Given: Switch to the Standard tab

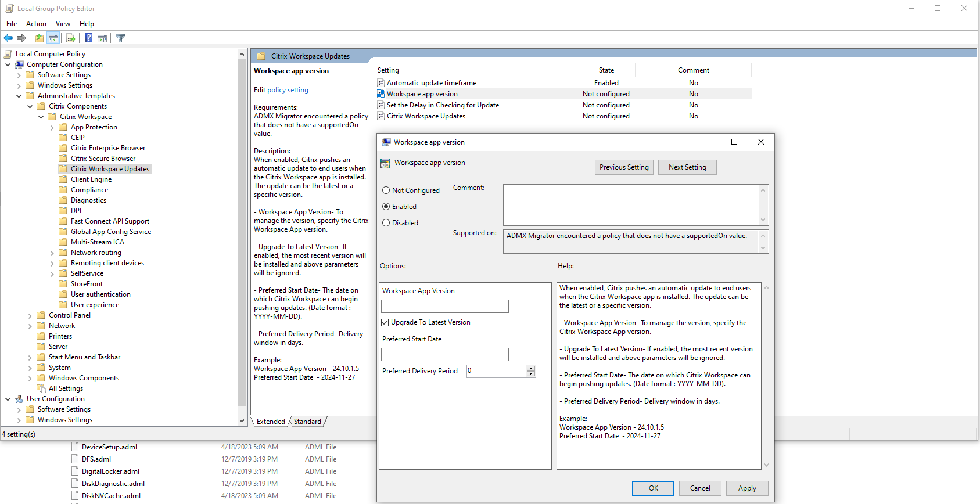Looking at the screenshot, I should click(x=307, y=422).
